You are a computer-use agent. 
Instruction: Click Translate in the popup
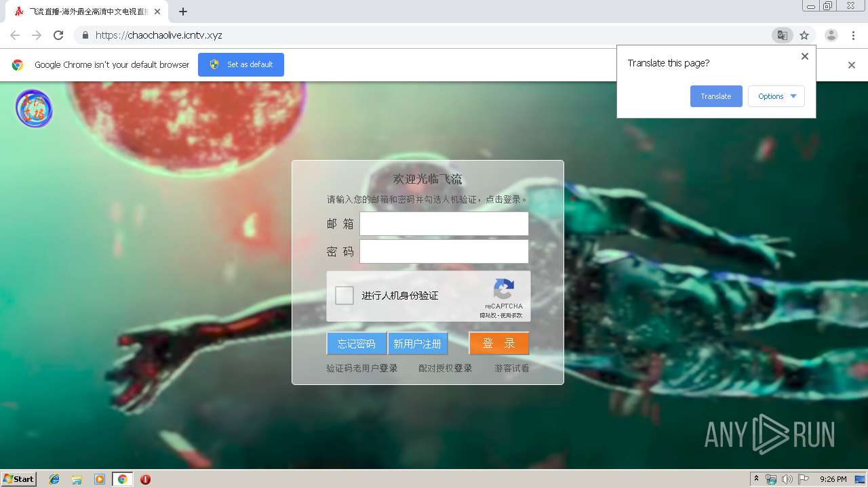[x=716, y=96]
